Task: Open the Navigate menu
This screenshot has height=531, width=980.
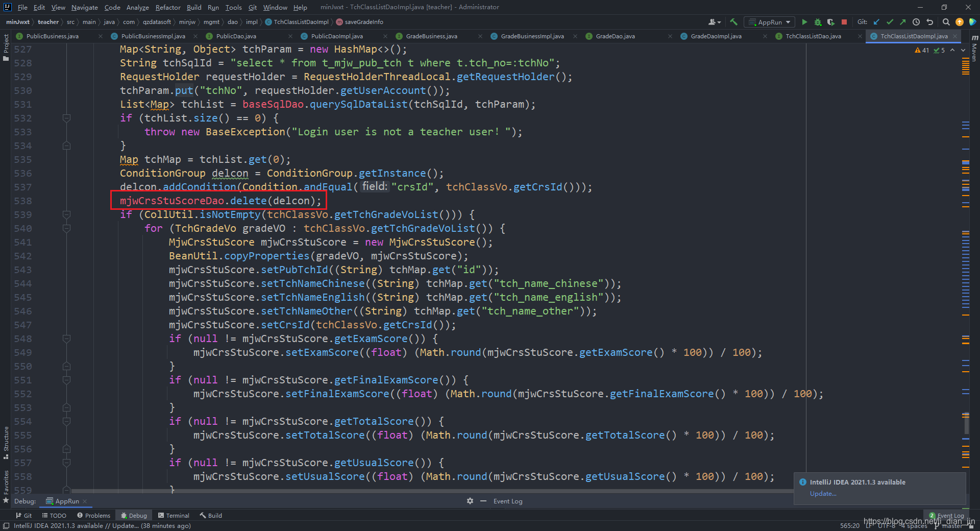Action: [84, 7]
